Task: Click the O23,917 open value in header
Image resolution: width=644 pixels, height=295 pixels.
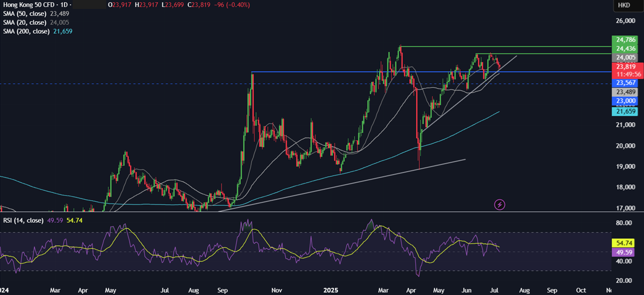Action: coord(120,5)
